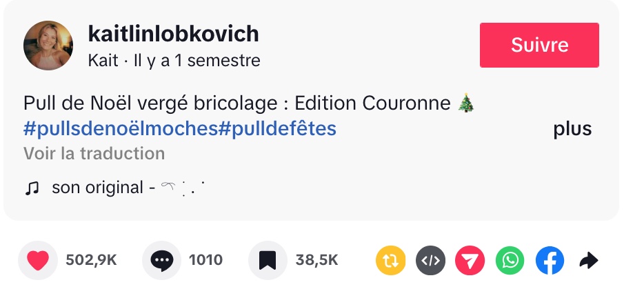Follow the creator with the Suivre button
Screen dimensions: 644x298
coord(539,45)
